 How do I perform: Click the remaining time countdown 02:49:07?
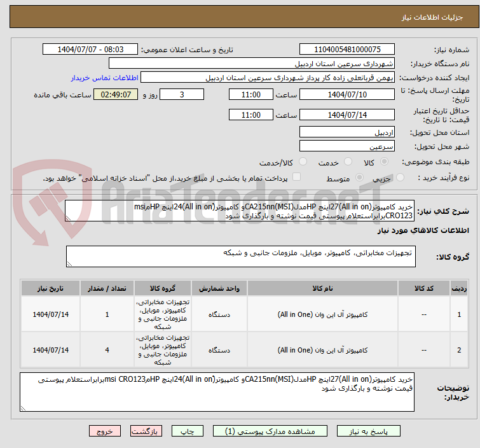point(116,95)
